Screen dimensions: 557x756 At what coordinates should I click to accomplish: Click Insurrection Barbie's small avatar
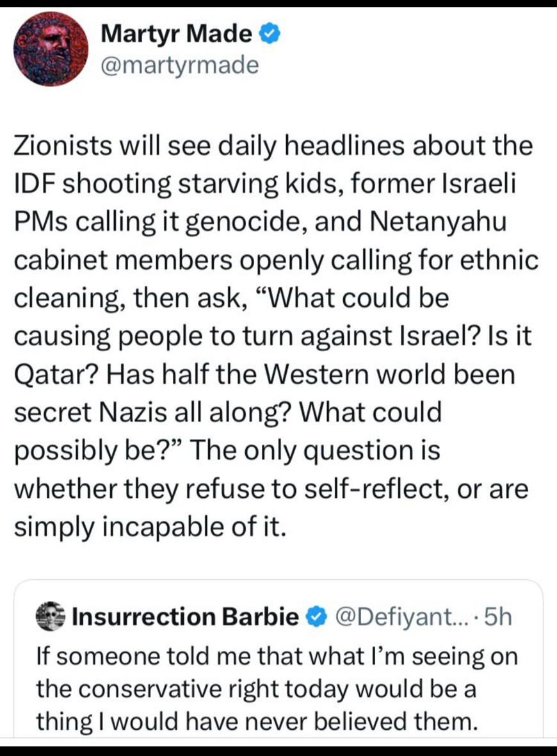click(x=51, y=616)
